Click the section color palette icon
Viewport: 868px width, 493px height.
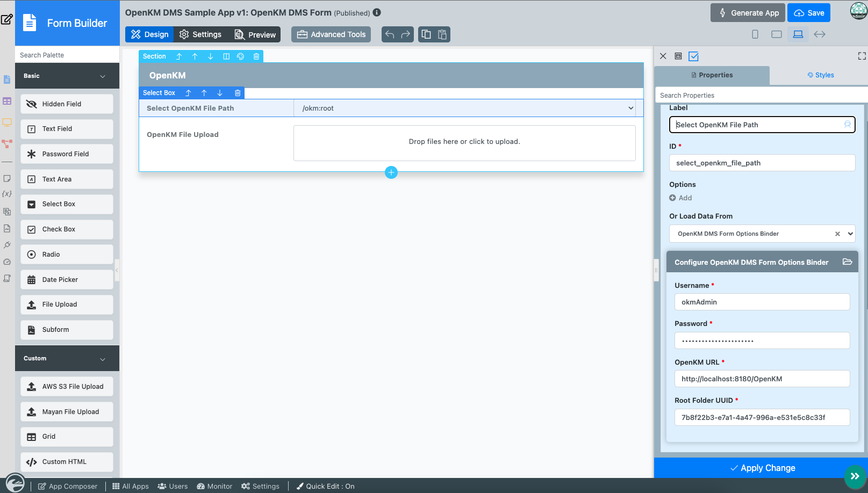point(241,56)
